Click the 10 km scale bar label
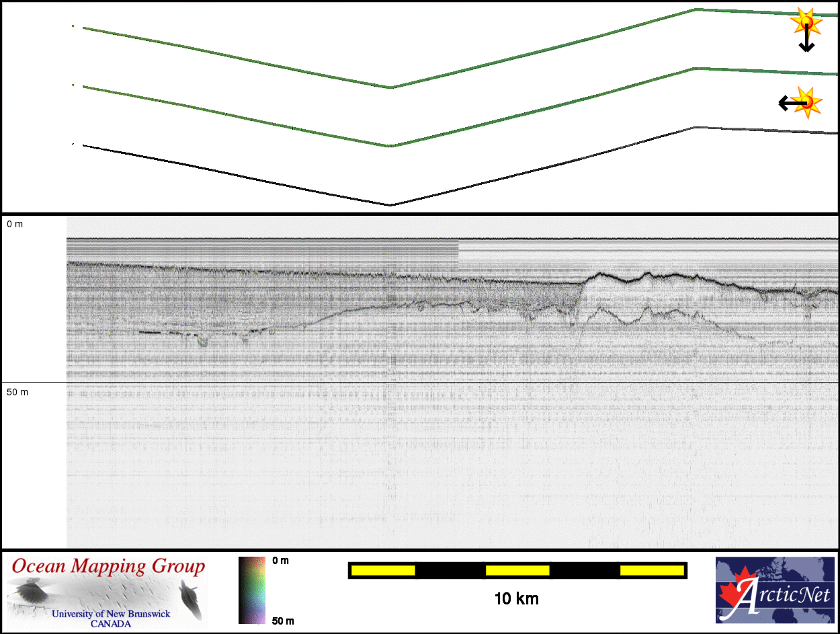 pyautogui.click(x=516, y=598)
